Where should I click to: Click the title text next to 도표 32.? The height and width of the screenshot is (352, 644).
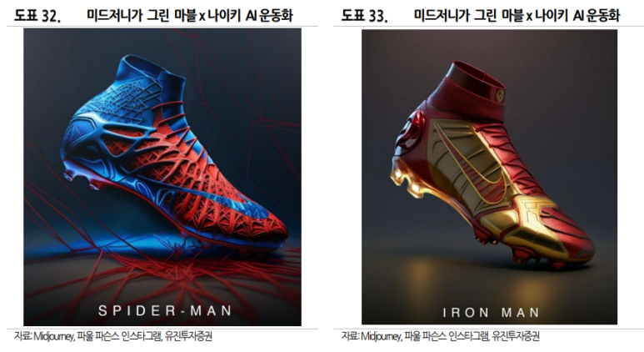tap(190, 16)
